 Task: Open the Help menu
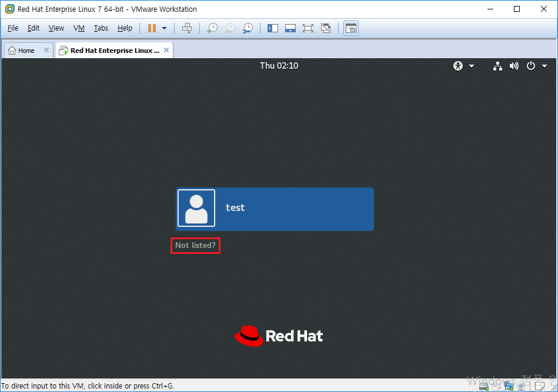[x=125, y=28]
